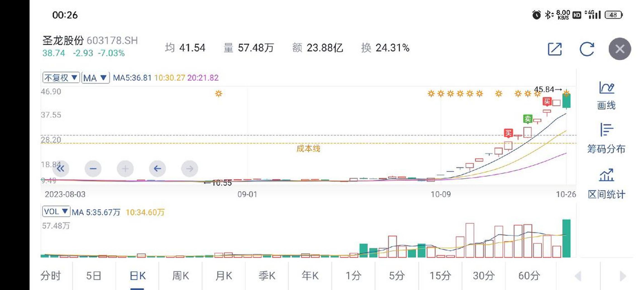Zoom out using the minus button
Image resolution: width=644 pixels, height=290 pixels.
pos(93,169)
